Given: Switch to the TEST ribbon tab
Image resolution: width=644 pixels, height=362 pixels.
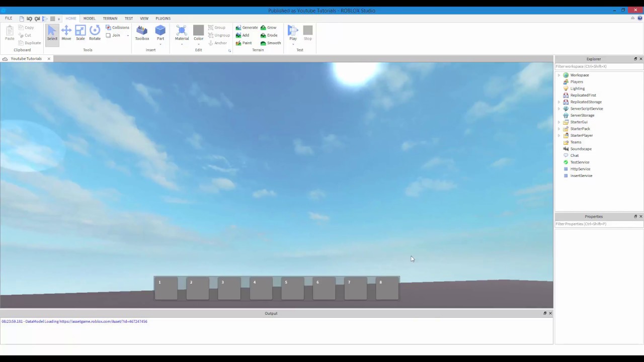Looking at the screenshot, I should [x=129, y=18].
